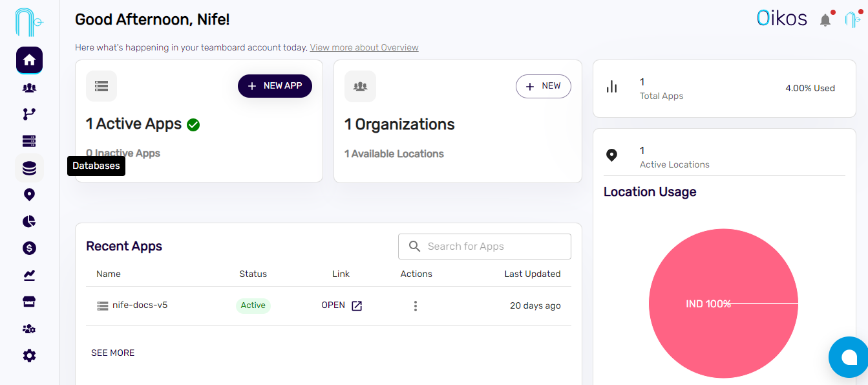Open the chat support bubble
This screenshot has width=868, height=385.
coord(849,357)
